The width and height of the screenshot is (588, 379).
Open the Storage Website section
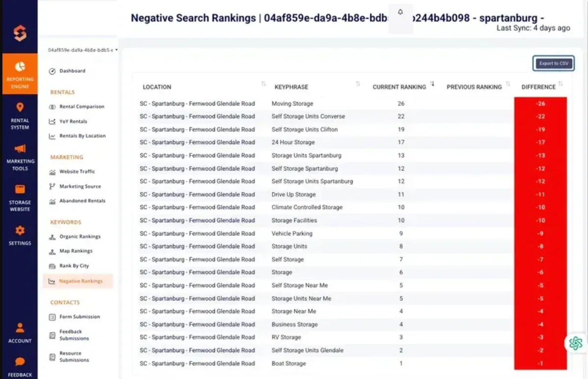(x=20, y=198)
